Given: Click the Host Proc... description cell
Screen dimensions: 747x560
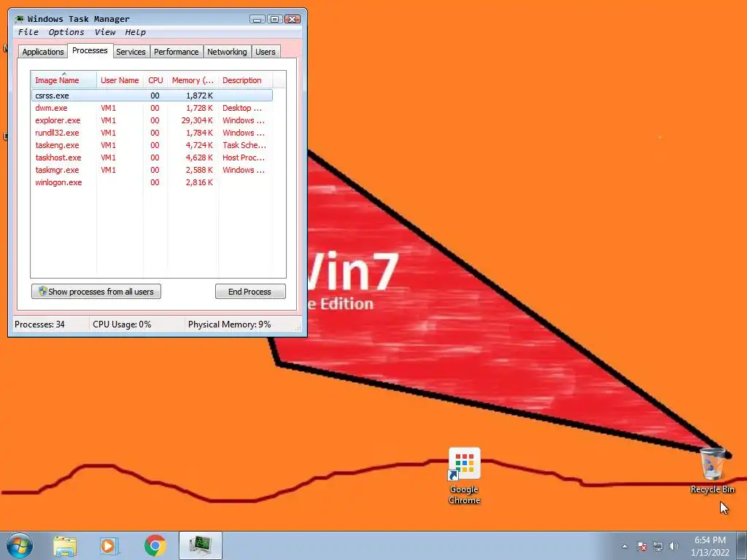Looking at the screenshot, I should [244, 157].
